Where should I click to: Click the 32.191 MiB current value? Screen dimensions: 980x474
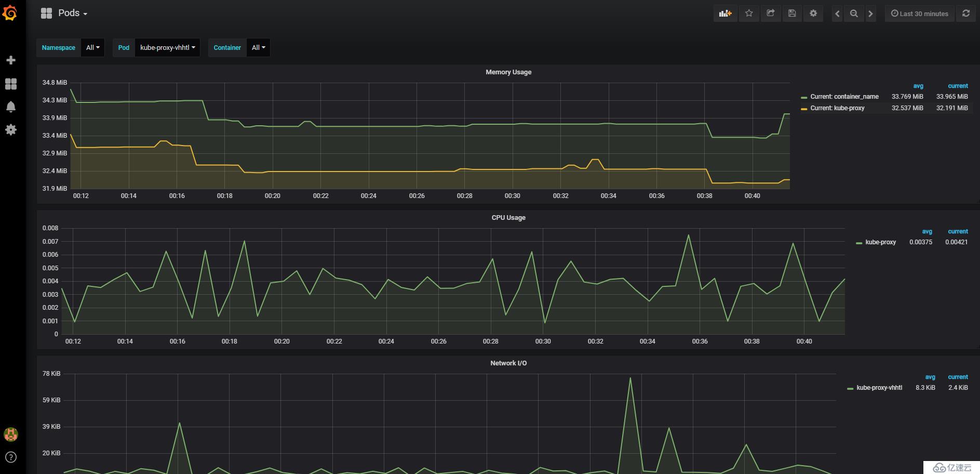952,108
